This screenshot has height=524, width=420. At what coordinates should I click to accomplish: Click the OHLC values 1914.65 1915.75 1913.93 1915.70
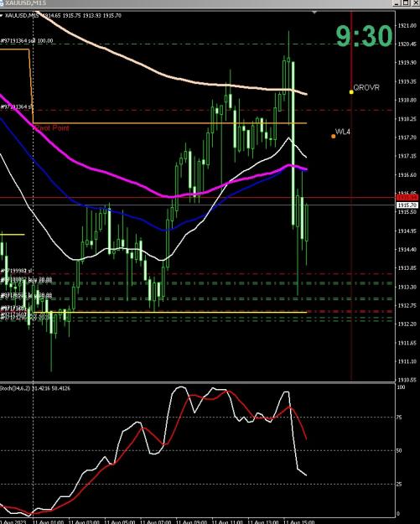(x=81, y=15)
